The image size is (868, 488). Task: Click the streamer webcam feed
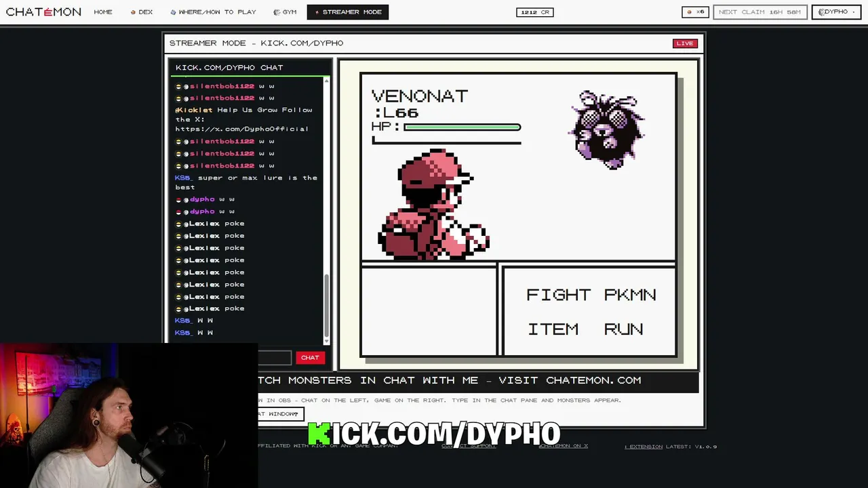point(129,415)
